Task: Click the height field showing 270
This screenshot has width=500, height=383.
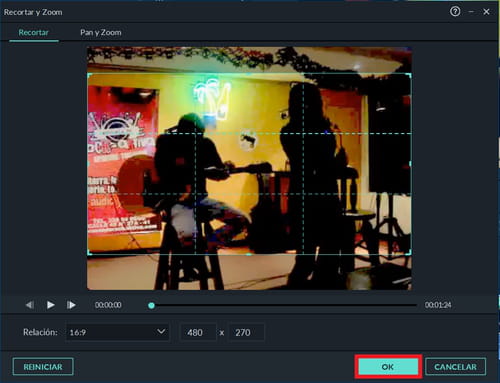Action: 246,332
